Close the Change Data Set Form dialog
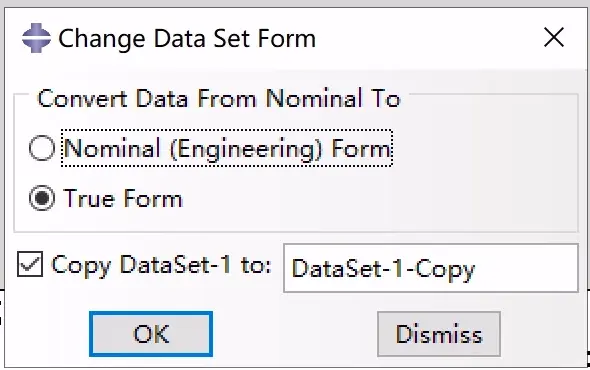 554,37
